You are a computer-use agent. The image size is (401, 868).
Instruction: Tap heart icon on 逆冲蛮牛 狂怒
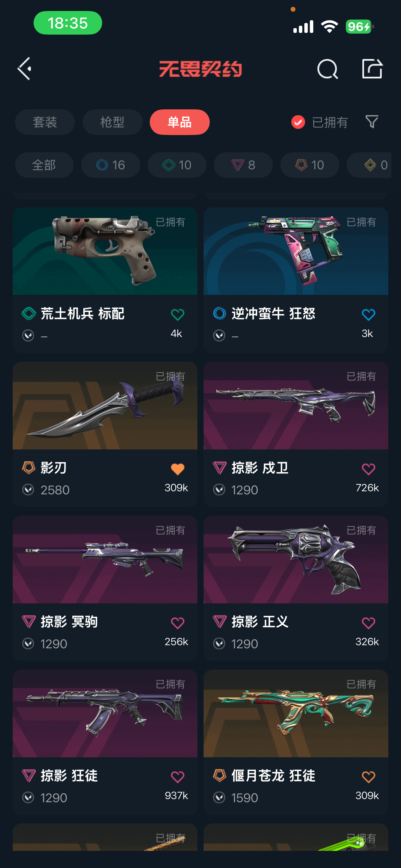coord(368,314)
